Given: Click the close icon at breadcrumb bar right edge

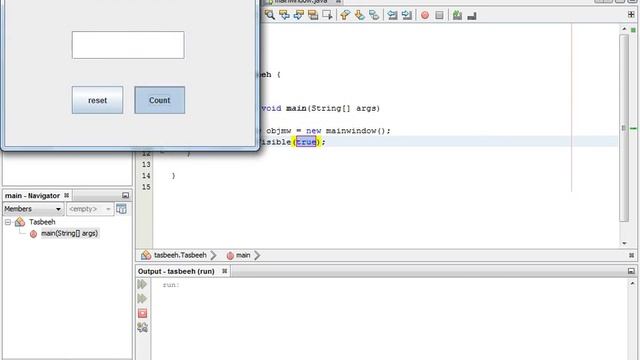Looking at the screenshot, I should click(x=631, y=255).
